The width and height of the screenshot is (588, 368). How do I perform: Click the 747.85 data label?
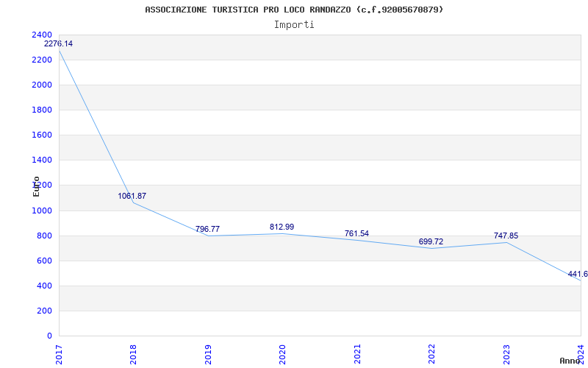pos(506,236)
